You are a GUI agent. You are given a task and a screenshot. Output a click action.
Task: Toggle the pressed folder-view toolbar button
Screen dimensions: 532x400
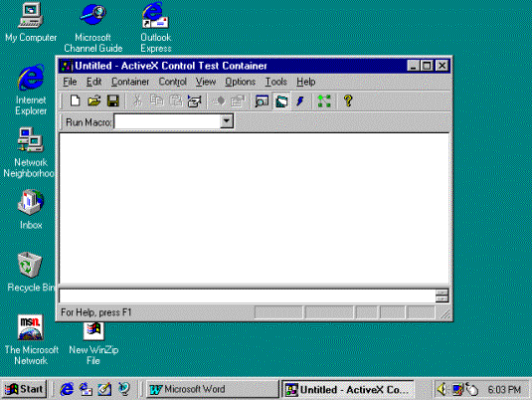[x=281, y=100]
